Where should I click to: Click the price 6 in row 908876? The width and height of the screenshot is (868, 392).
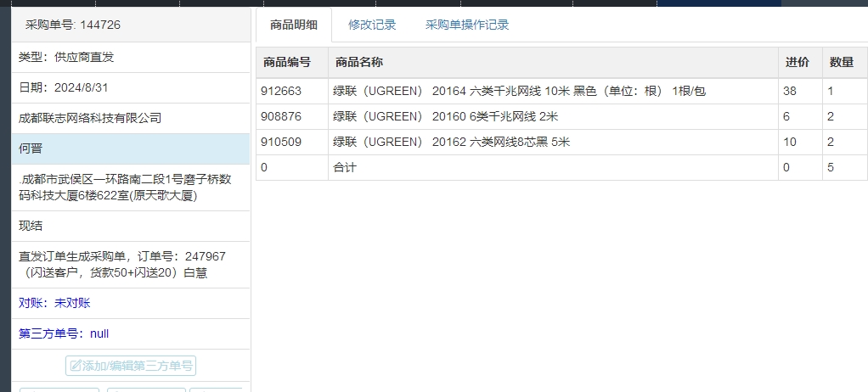pyautogui.click(x=800, y=116)
